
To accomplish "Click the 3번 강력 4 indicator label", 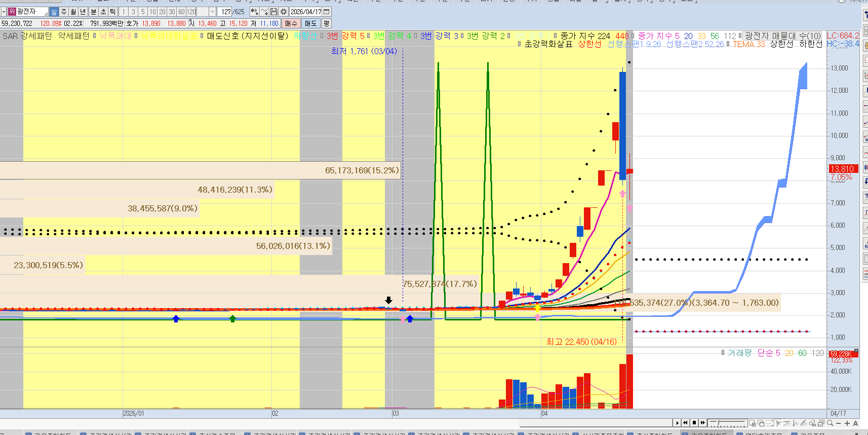I will point(392,36).
